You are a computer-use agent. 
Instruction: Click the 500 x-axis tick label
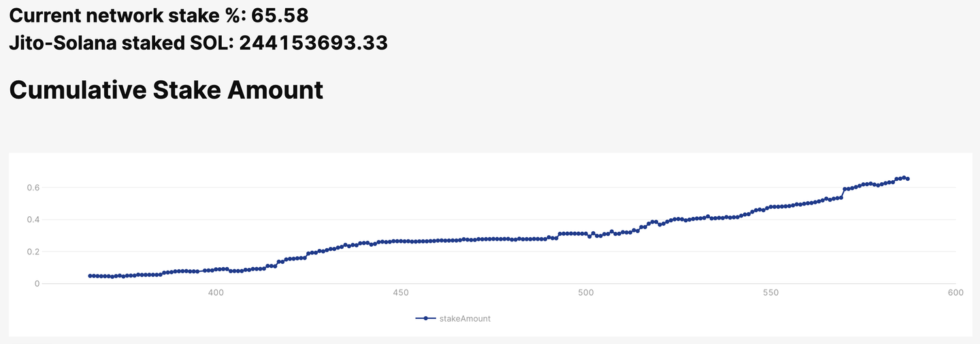pos(585,293)
